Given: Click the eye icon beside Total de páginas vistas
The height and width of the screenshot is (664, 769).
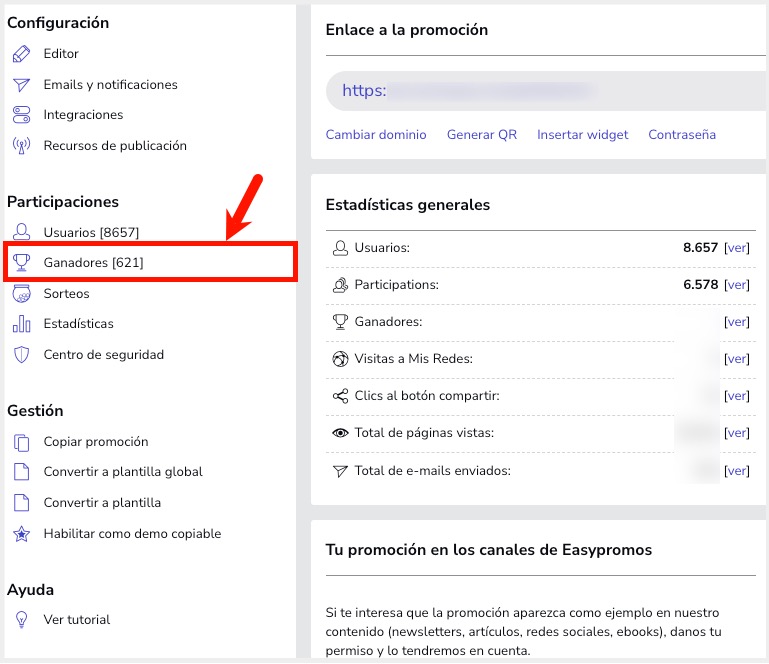Looking at the screenshot, I should pos(340,433).
